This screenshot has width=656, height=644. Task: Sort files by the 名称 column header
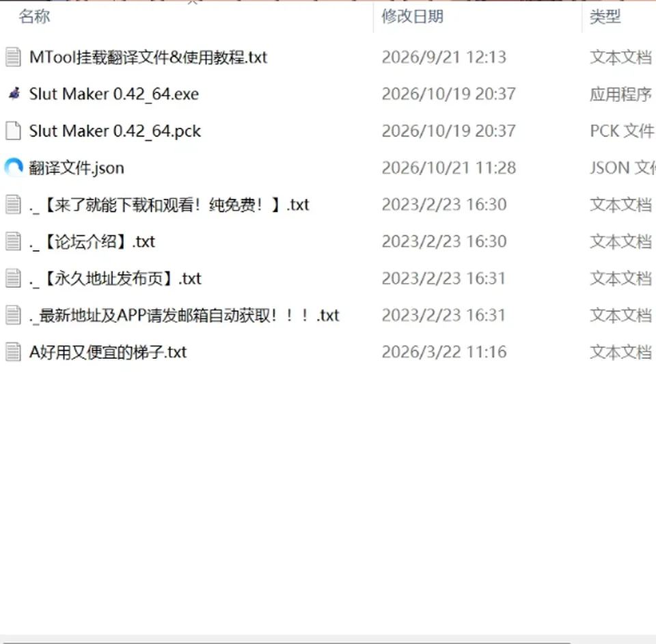tap(34, 16)
